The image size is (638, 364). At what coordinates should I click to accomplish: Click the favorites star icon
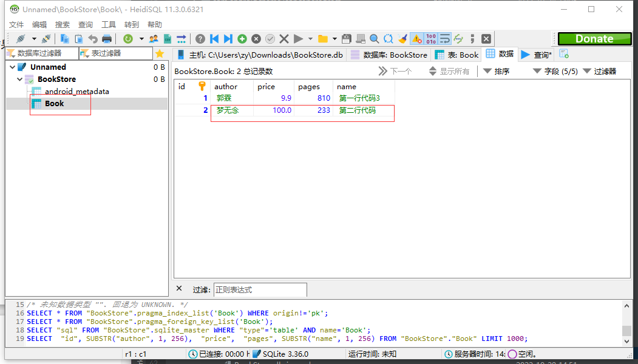(160, 53)
